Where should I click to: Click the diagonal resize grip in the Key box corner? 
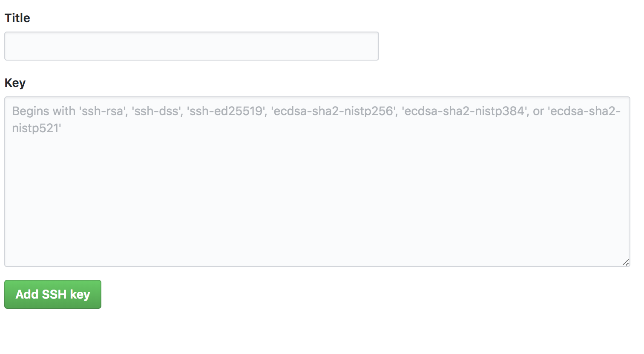pyautogui.click(x=625, y=262)
